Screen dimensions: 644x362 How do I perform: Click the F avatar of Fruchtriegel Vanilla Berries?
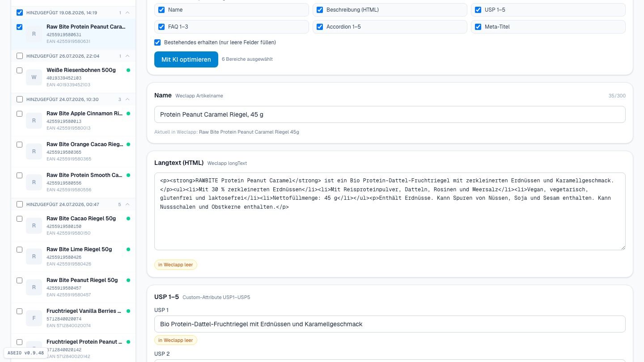pos(34,319)
